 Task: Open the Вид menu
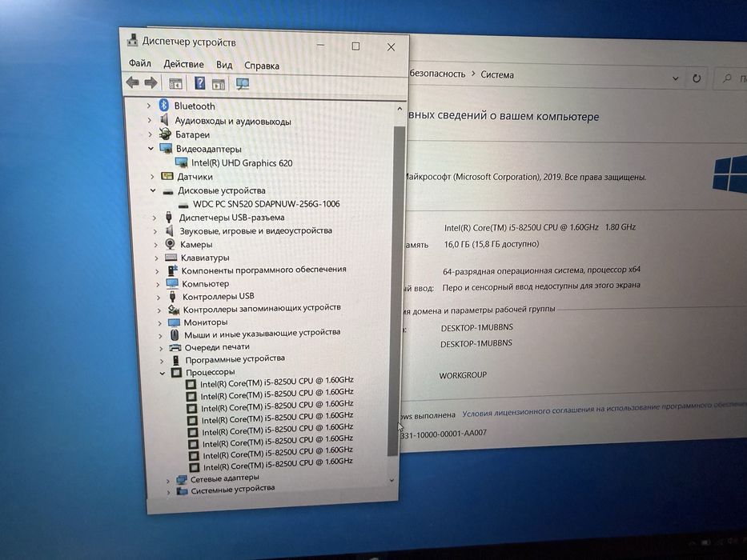(x=224, y=65)
